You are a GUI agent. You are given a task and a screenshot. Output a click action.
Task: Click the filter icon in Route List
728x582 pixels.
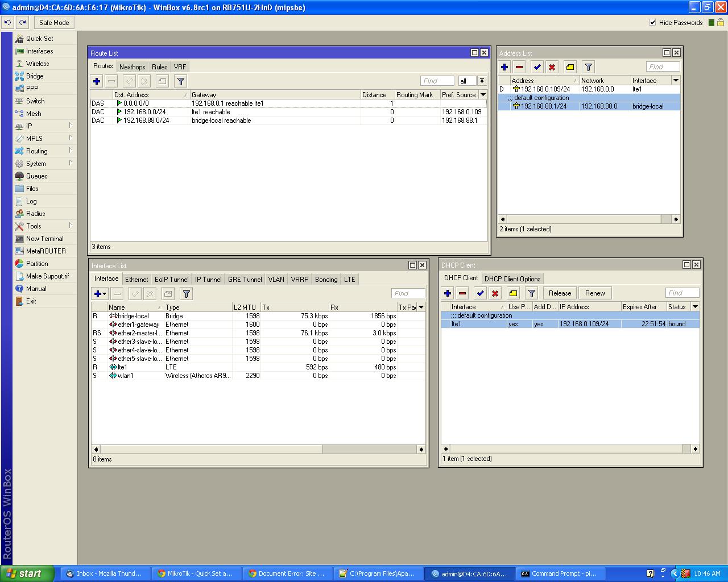pyautogui.click(x=180, y=81)
